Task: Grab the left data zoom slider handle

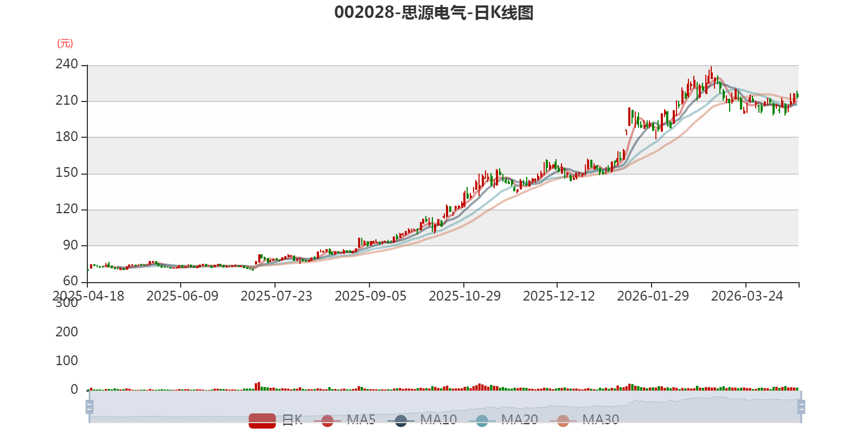Action: 90,407
